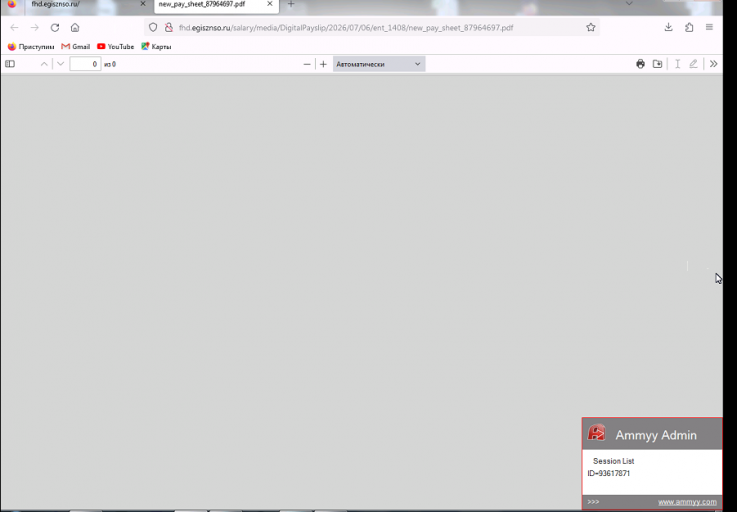Toggle the PDF viewer sidebar
This screenshot has width=737, height=512.
pos(10,64)
